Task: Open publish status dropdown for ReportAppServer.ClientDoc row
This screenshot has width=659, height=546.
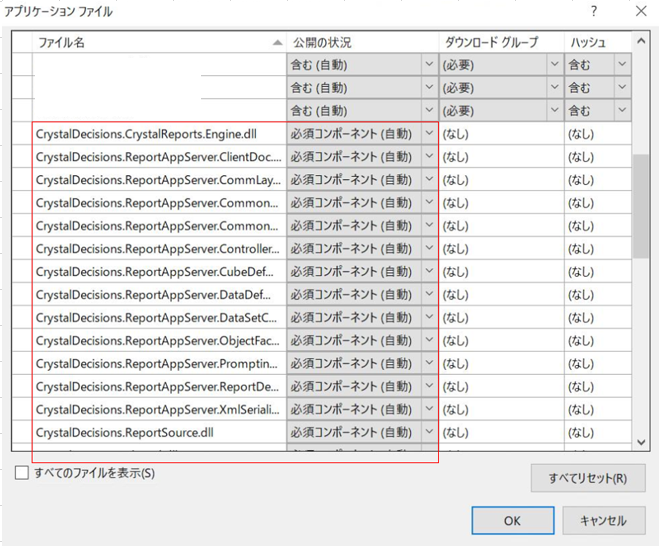Action: (x=429, y=156)
